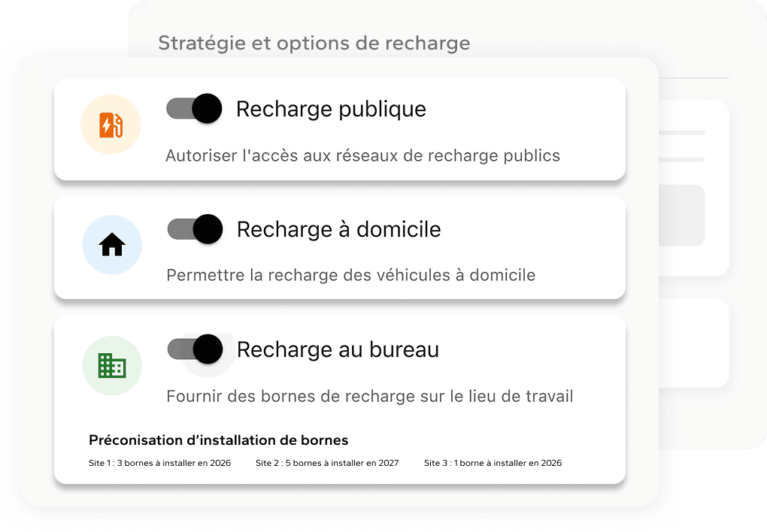767x532 pixels.
Task: Click the grey placeholder block in background panel
Action: click(682, 215)
